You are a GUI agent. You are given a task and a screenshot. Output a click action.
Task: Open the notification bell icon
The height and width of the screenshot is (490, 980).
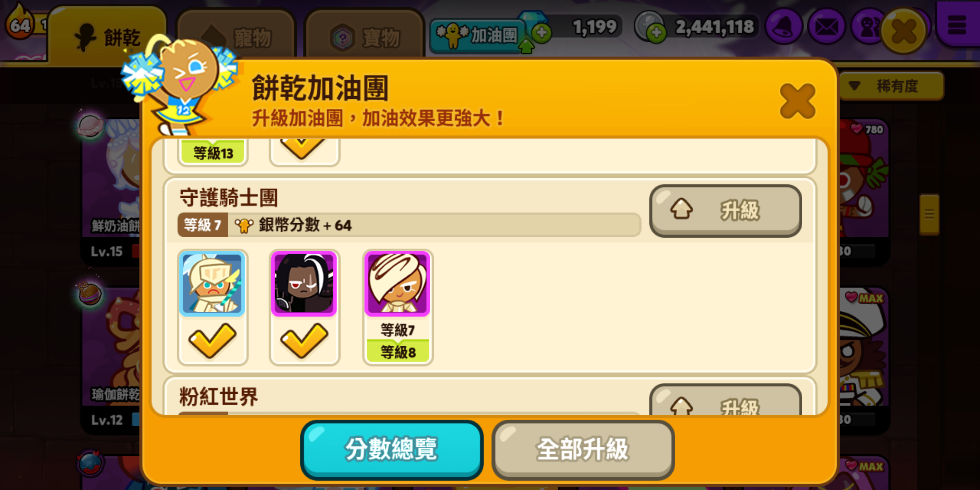click(784, 27)
